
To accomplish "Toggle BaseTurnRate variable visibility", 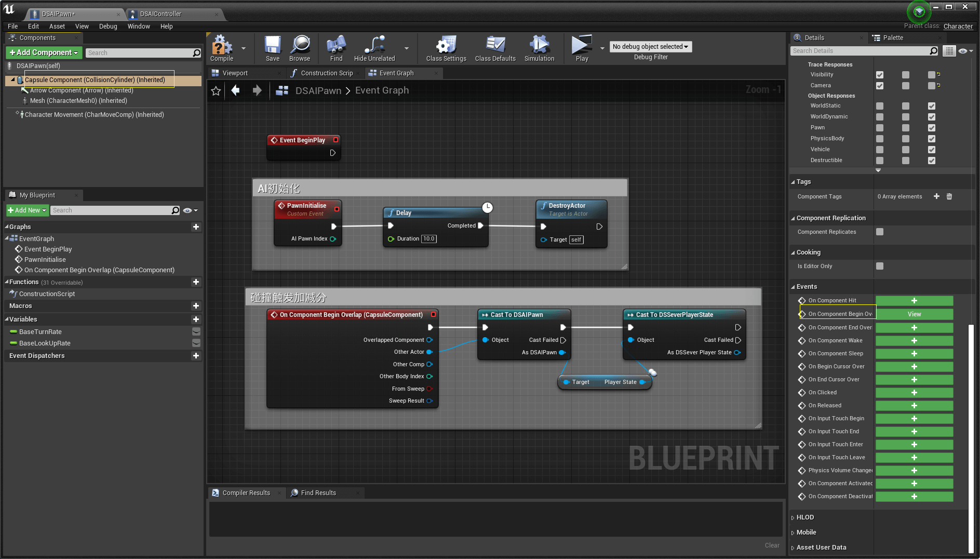I will pos(196,331).
